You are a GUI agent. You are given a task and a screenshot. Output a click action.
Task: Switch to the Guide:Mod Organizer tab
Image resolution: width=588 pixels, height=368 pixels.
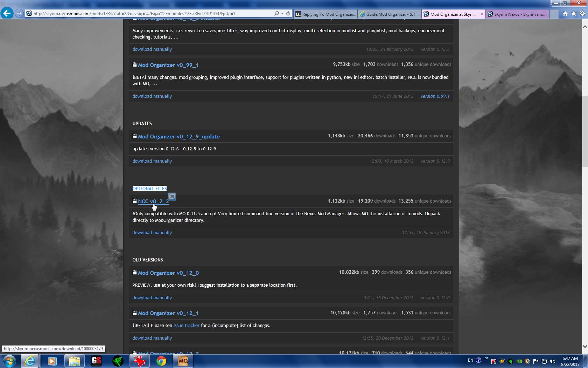pyautogui.click(x=390, y=14)
